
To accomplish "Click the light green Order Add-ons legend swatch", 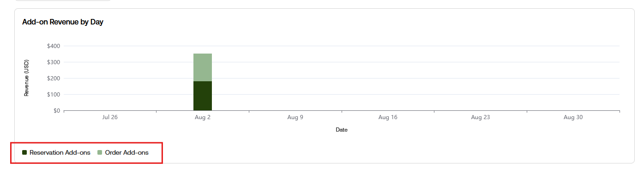I will [100, 152].
